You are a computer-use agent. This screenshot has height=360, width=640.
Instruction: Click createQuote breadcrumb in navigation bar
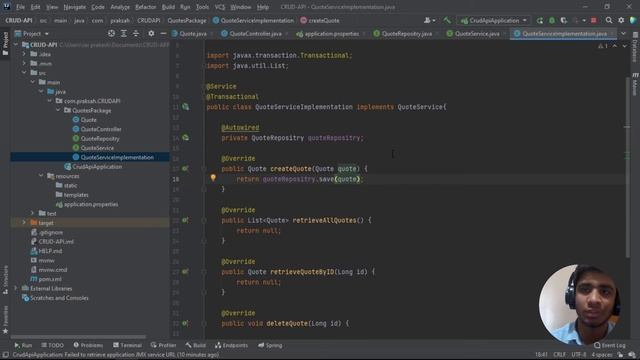320,20
